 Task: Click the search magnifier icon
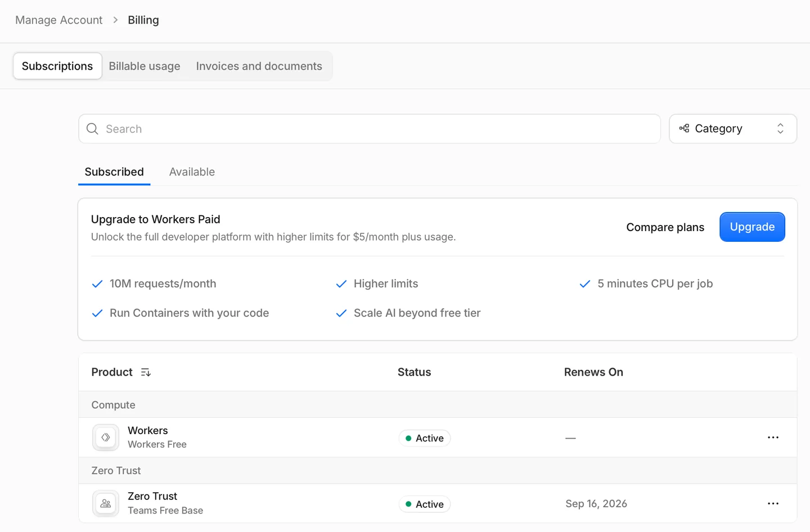tap(92, 129)
